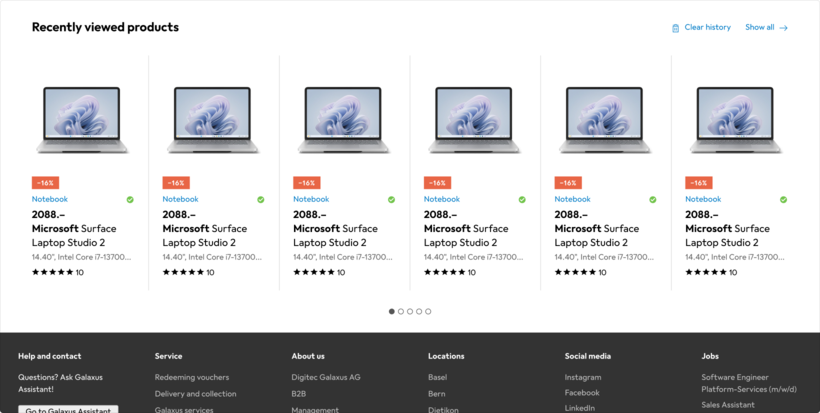Open the Facebook footer link
The image size is (820, 413).
tap(582, 393)
